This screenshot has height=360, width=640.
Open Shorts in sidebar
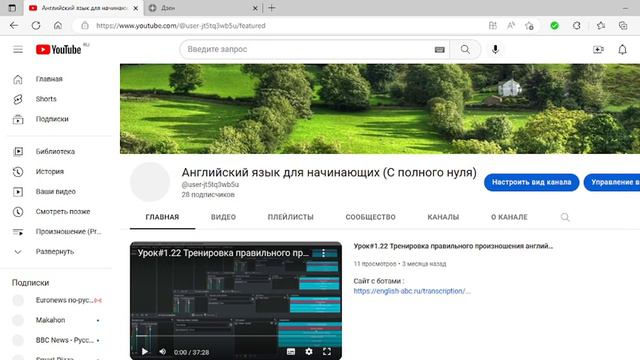click(x=46, y=99)
